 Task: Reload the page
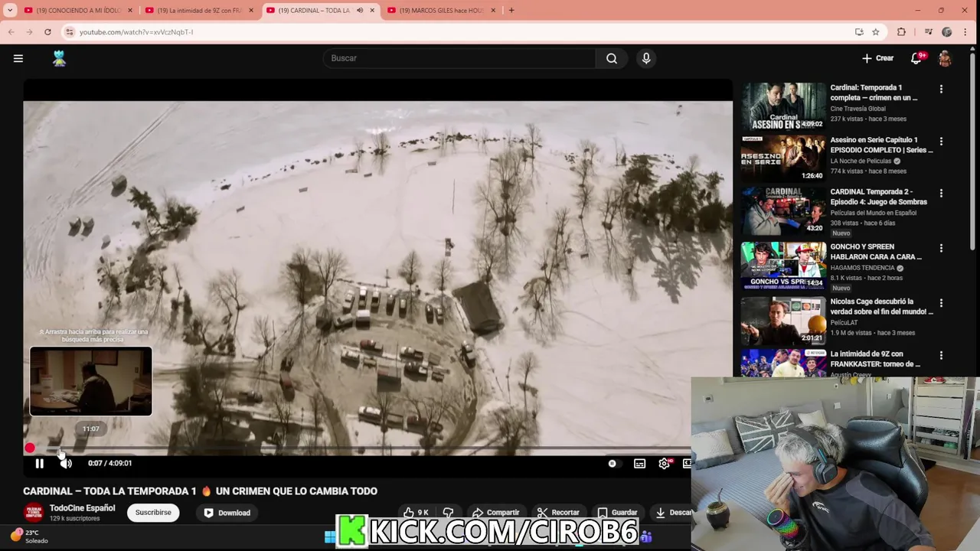pos(47,32)
